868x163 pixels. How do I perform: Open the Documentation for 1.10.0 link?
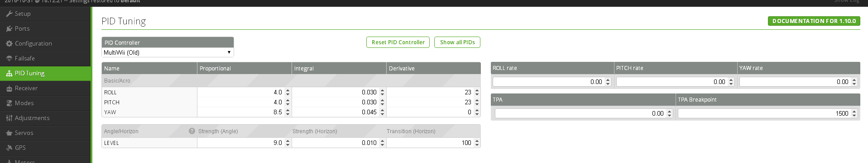coord(814,21)
